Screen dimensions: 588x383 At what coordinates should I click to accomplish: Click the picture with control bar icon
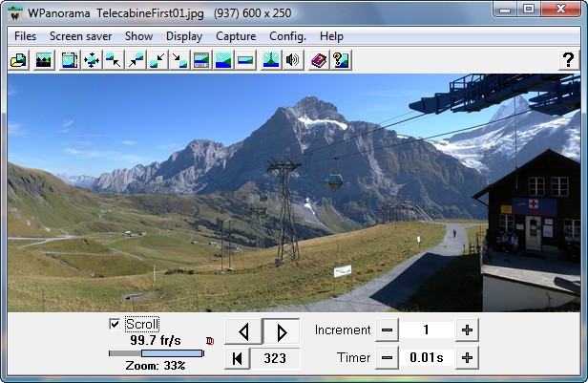coord(201,60)
